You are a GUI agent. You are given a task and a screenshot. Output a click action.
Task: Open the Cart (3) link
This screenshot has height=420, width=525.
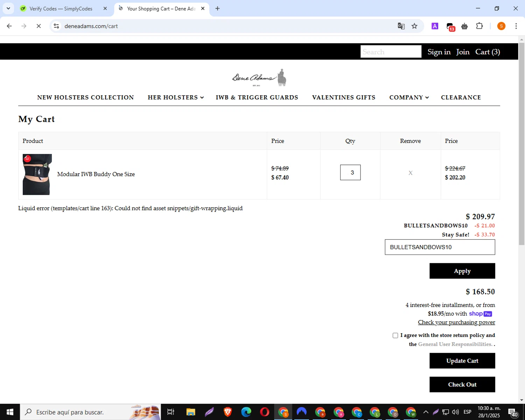[x=488, y=52]
